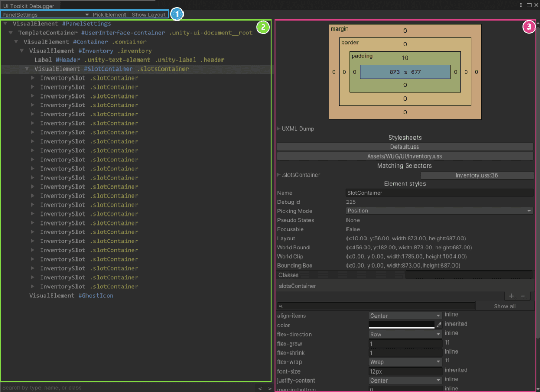Click the Classes input field
Viewport: 540px width, 392px height.
tap(469, 275)
